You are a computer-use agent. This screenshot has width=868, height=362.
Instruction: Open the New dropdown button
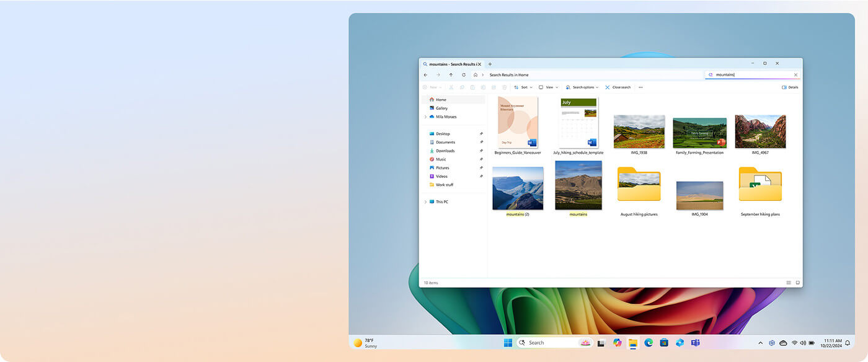[432, 87]
